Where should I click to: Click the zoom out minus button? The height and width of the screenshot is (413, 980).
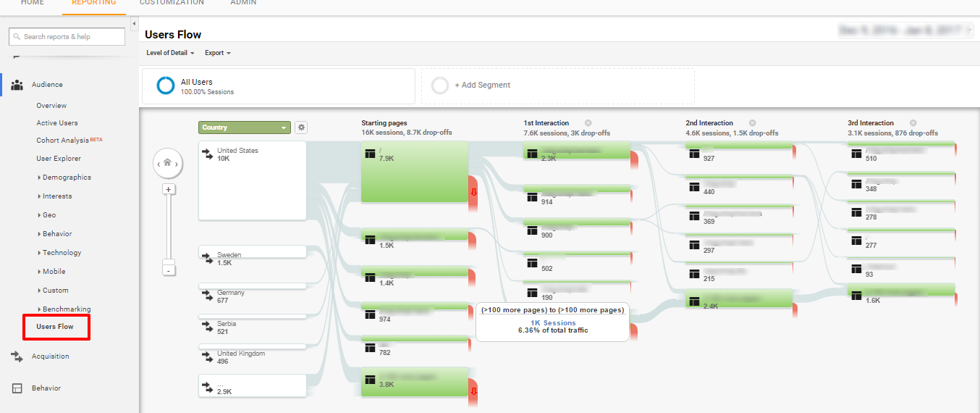pyautogui.click(x=169, y=270)
